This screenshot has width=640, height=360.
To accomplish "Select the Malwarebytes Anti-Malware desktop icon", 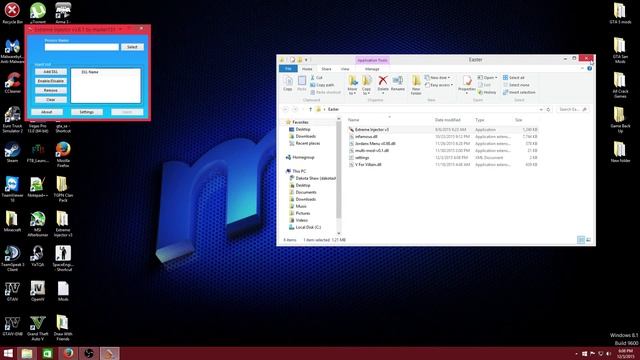I will 12,51.
